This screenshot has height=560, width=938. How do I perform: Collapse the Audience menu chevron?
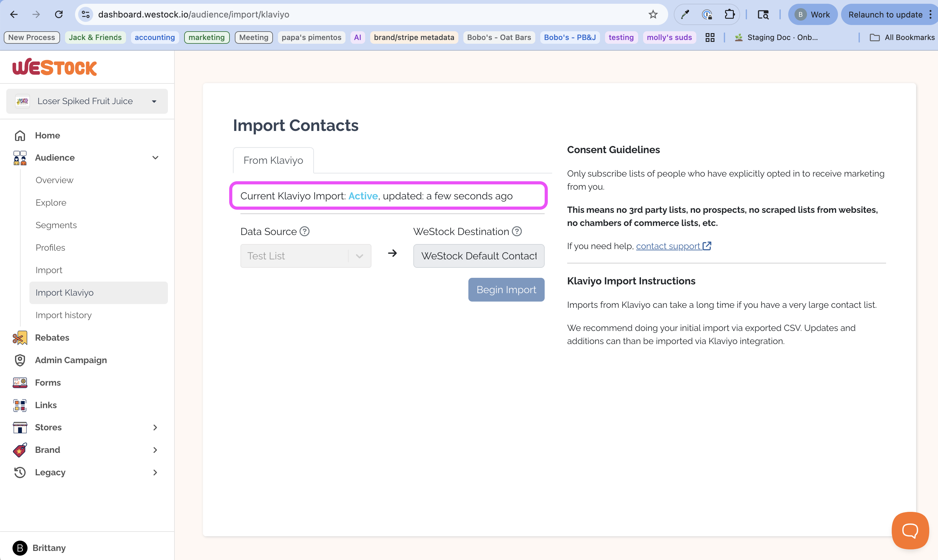(x=155, y=158)
